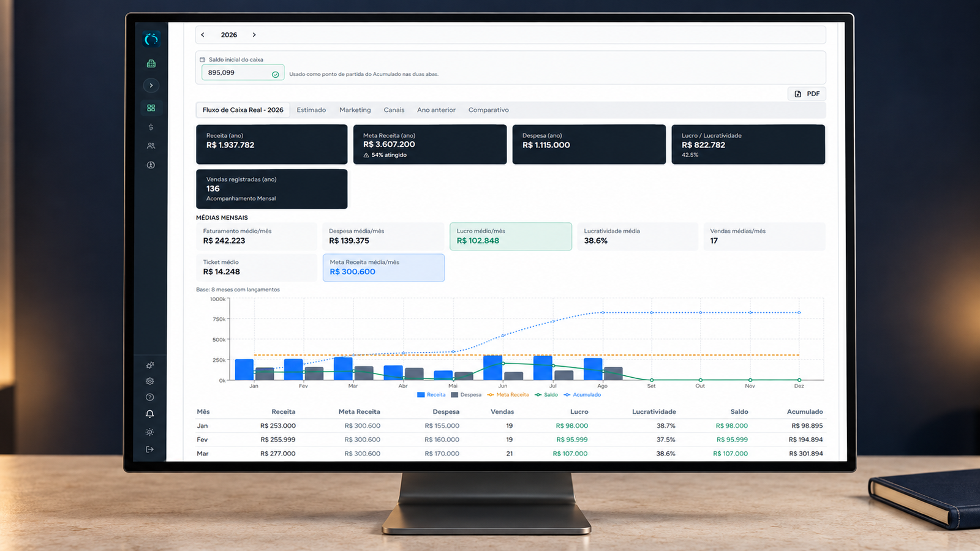This screenshot has width=980, height=551.
Task: Switch to the Ano anterior tab
Action: point(436,110)
